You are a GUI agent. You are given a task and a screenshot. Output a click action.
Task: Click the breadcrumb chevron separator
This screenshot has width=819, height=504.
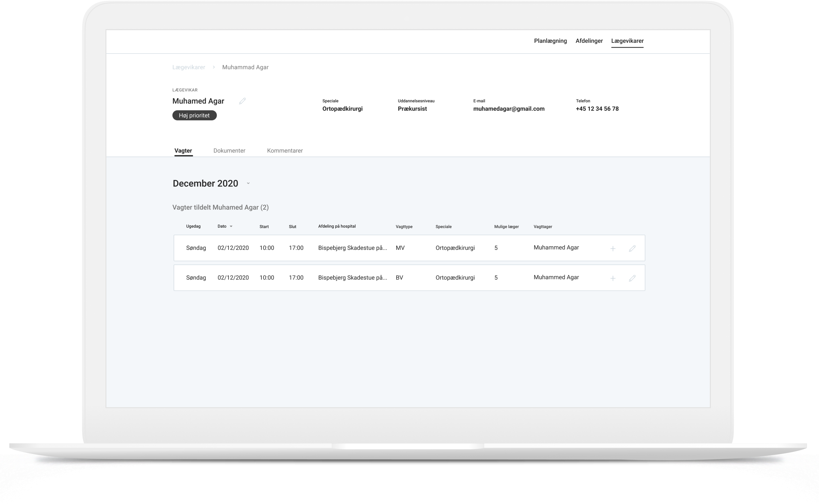pyautogui.click(x=214, y=67)
